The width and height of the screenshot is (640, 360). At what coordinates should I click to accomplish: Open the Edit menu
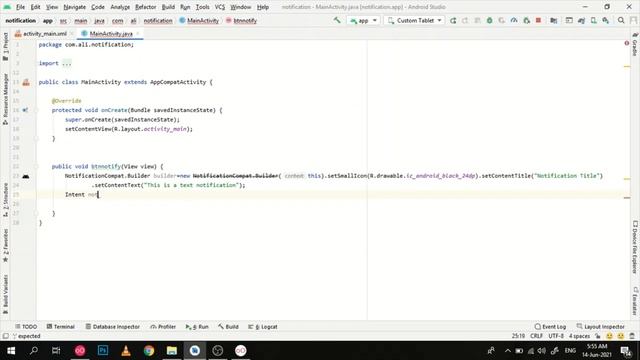click(36, 7)
